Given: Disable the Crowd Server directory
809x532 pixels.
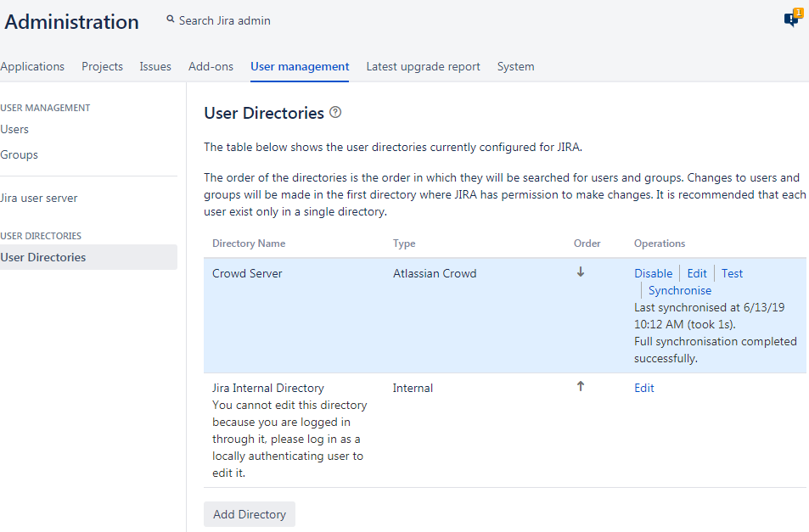Looking at the screenshot, I should tap(653, 273).
